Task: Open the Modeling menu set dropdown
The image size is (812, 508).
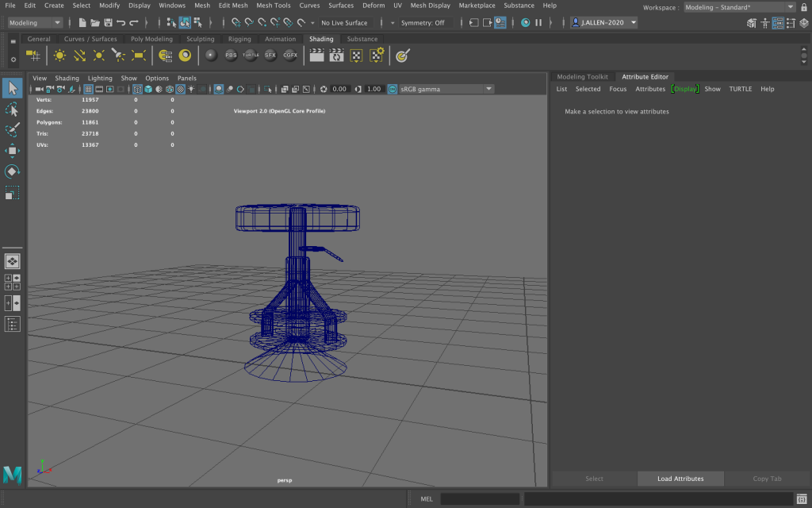Action: pos(35,23)
